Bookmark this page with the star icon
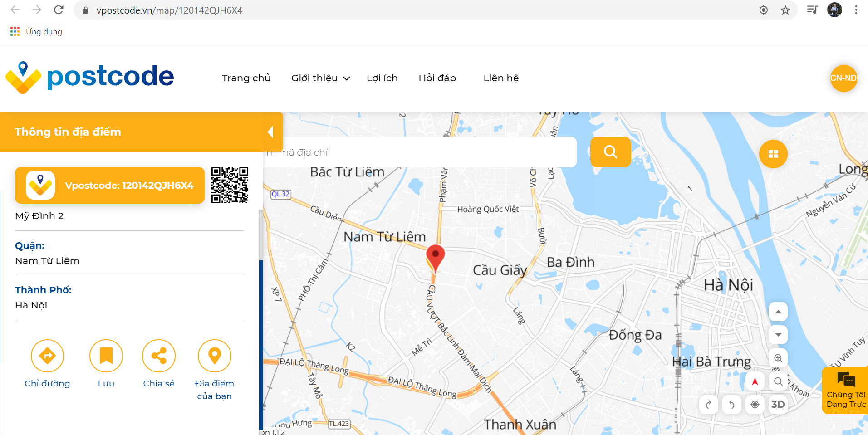The height and width of the screenshot is (435, 868). (785, 10)
